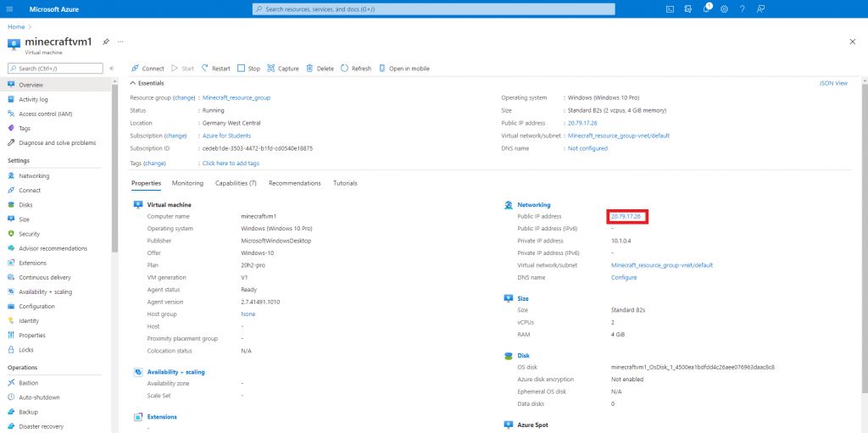This screenshot has height=433, width=868.
Task: Switch to the Recommendations tab
Action: coord(294,183)
